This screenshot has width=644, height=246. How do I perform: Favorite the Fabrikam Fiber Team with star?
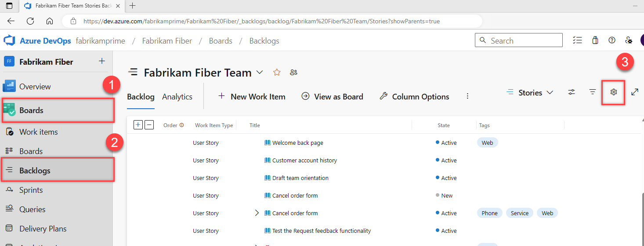click(x=277, y=73)
